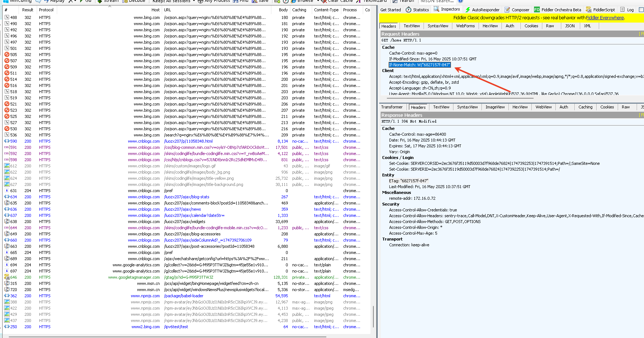Sort sessions by the Content-Type column header

(x=326, y=10)
